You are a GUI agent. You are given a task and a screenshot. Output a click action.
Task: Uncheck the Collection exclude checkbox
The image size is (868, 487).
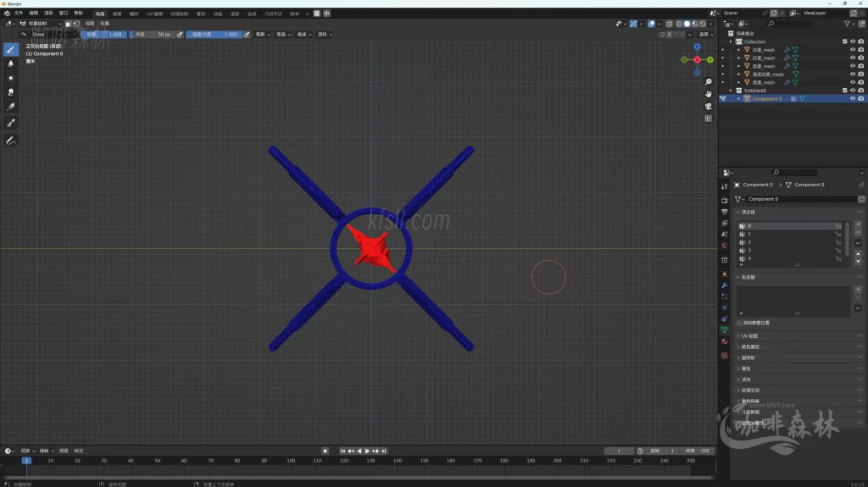pos(844,42)
